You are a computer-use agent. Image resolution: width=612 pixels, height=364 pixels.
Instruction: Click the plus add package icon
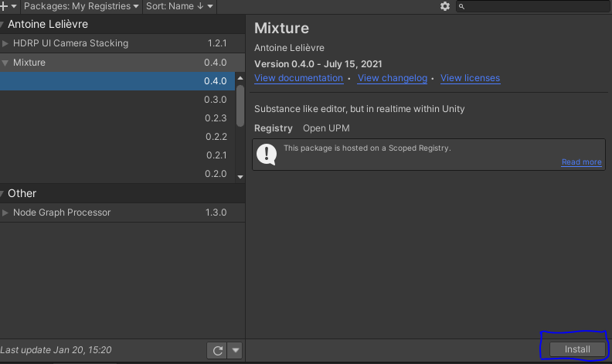(x=4, y=6)
